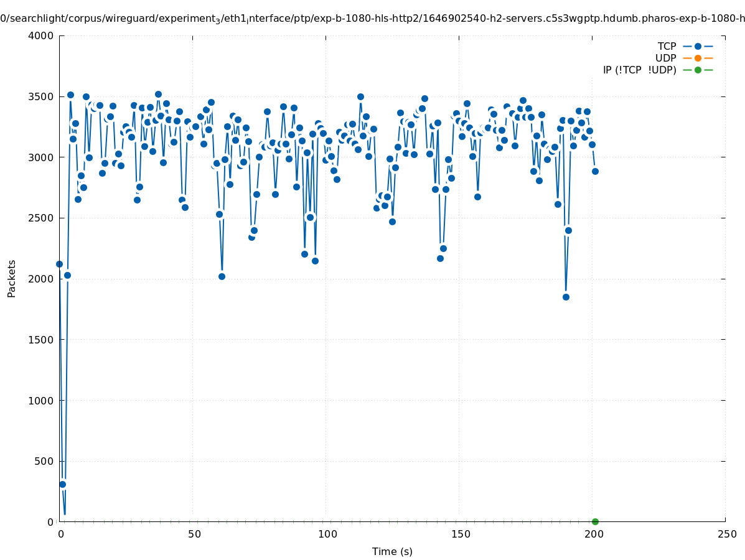745x560 pixels.
Task: Click the blue TCP legend marker
Action: point(698,46)
